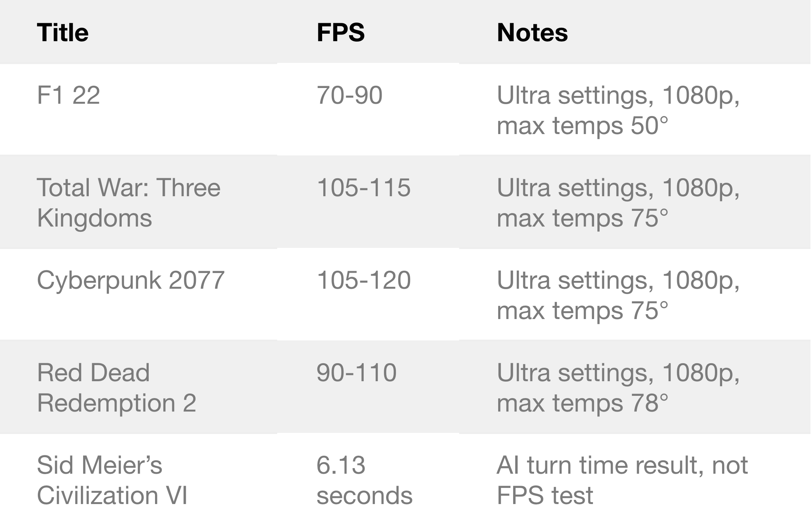The image size is (812, 531).
Task: Click the Notes column header
Action: [x=532, y=33]
